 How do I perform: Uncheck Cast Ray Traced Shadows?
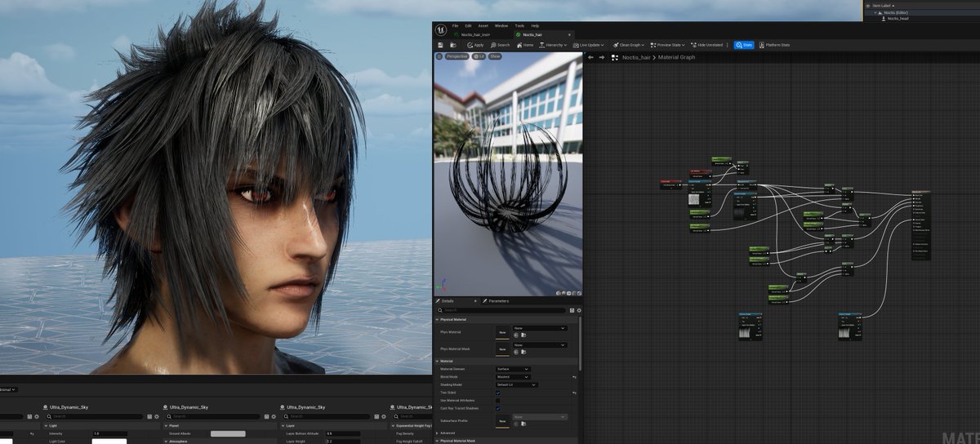[x=498, y=408]
